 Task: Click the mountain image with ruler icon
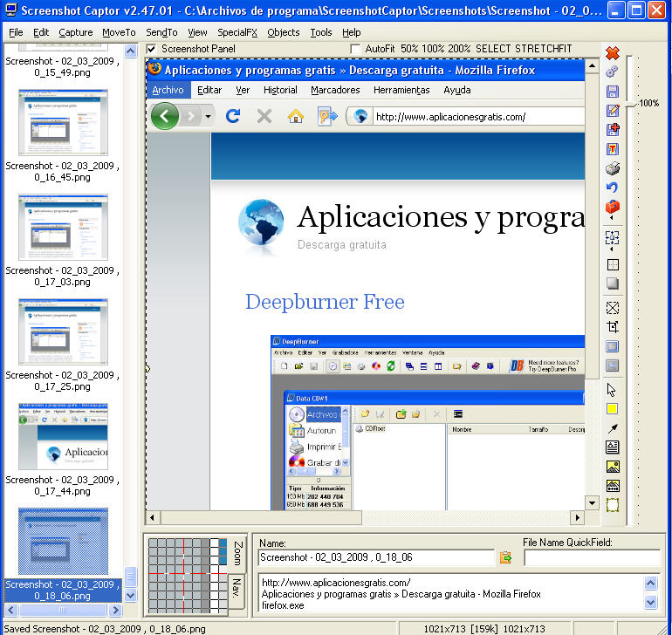point(613,486)
